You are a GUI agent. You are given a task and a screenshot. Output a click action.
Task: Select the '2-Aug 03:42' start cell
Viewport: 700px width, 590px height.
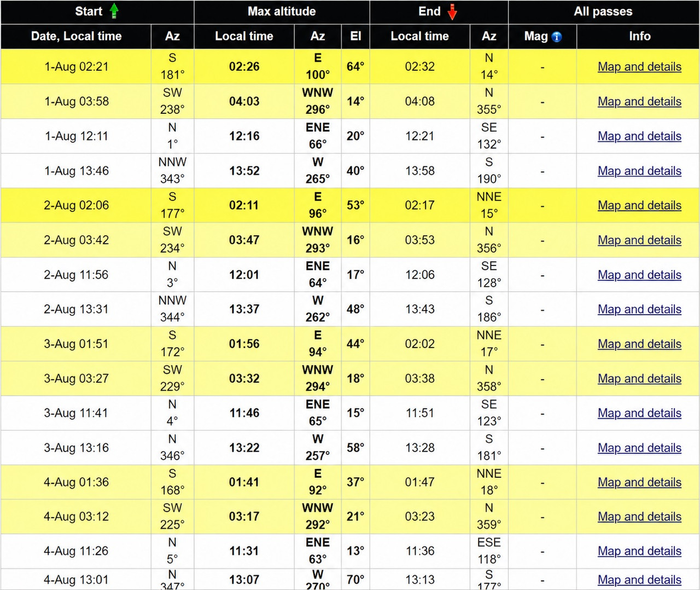[x=76, y=240]
